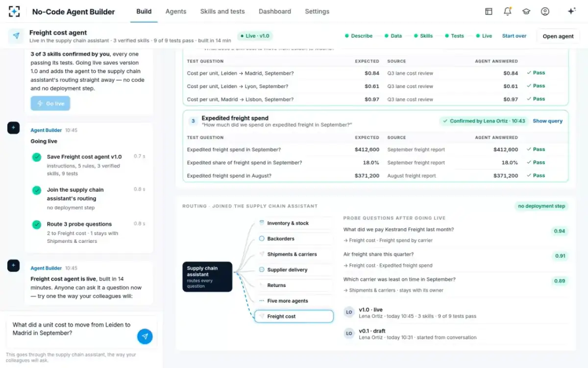Click the Freight cost node icon
This screenshot has width=588, height=368.
point(262,316)
